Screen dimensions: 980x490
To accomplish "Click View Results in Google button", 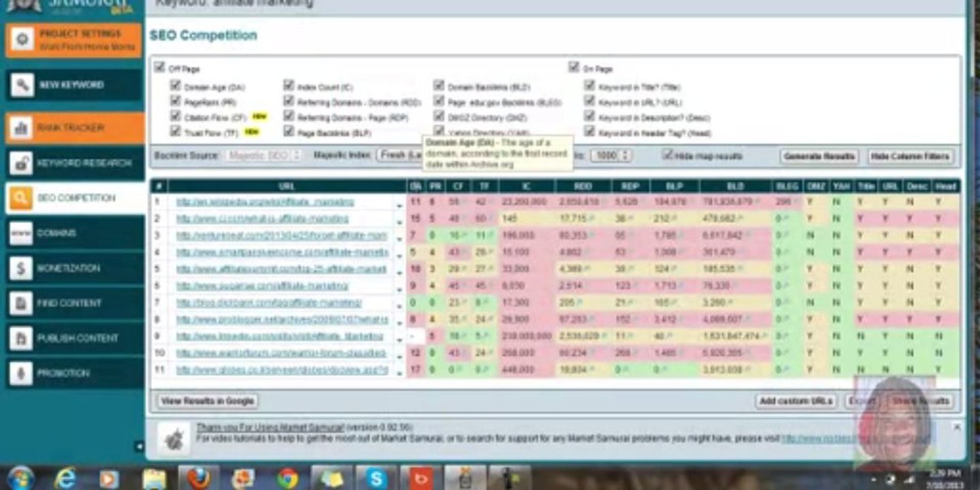I will coord(207,401).
